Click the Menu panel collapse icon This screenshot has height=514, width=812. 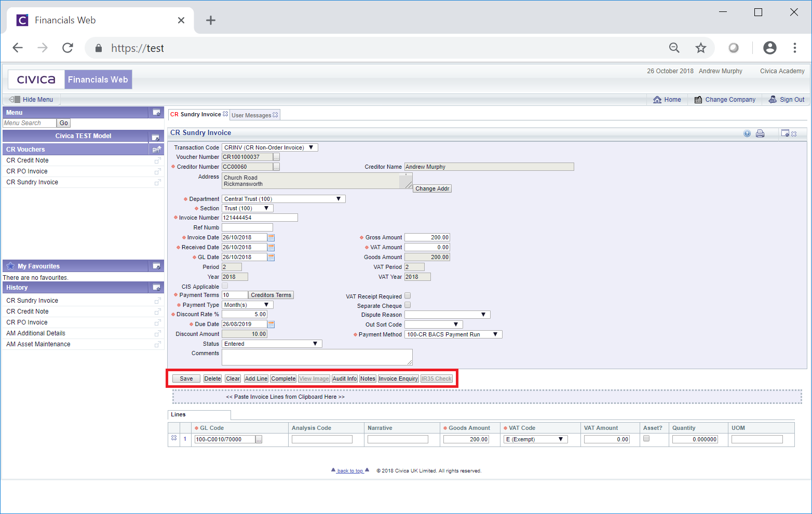coord(156,113)
